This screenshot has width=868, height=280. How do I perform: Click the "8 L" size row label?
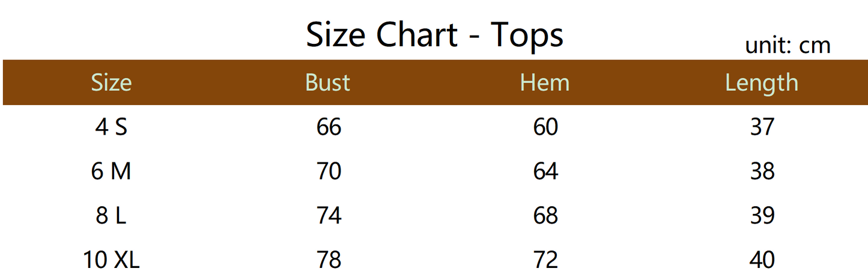[x=111, y=216]
